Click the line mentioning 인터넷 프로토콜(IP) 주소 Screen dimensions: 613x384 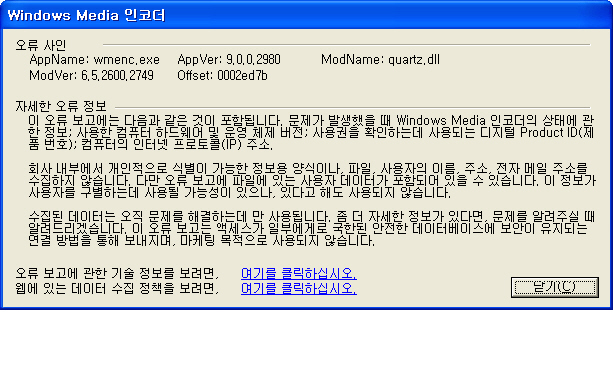pos(151,144)
